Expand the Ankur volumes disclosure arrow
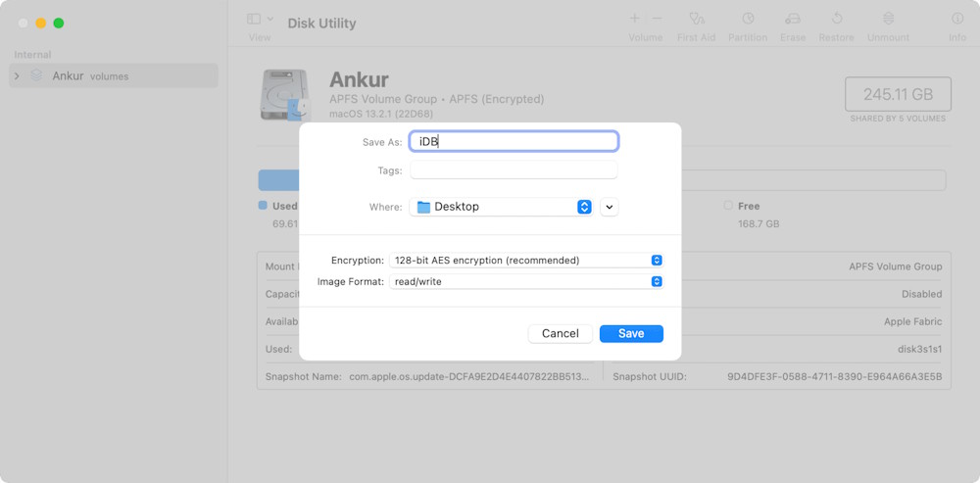Screen dimensions: 980x483 (x=17, y=75)
